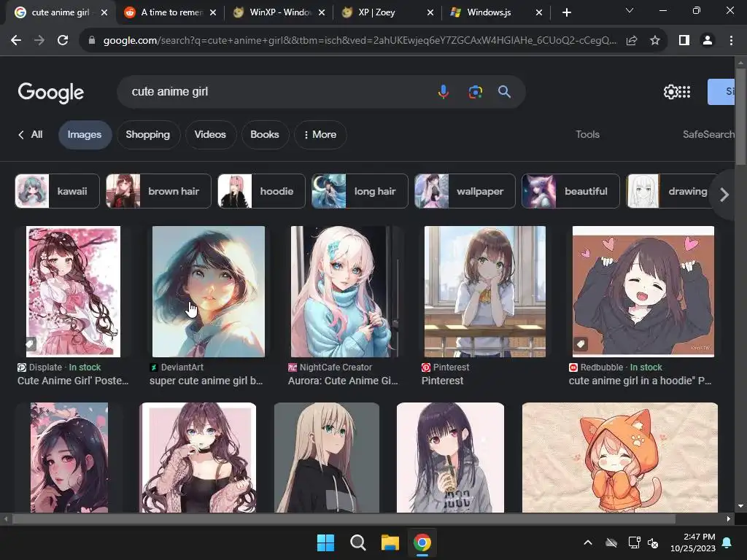The width and height of the screenshot is (747, 560).
Task: Open the Windows Start menu
Action: click(x=326, y=542)
